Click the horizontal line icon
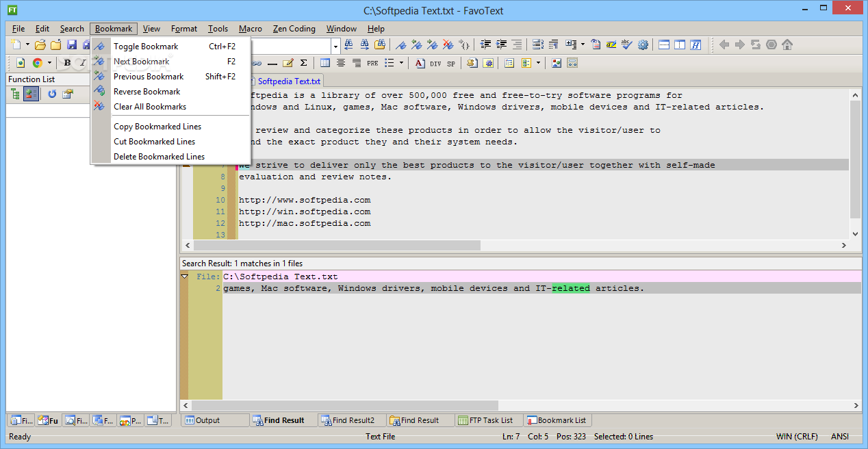 [272, 63]
